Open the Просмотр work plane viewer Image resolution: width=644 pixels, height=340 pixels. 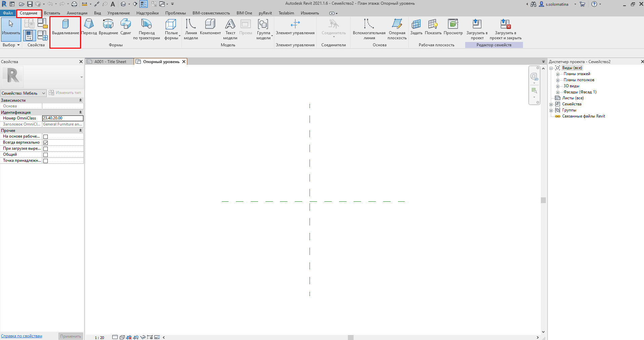click(x=453, y=28)
